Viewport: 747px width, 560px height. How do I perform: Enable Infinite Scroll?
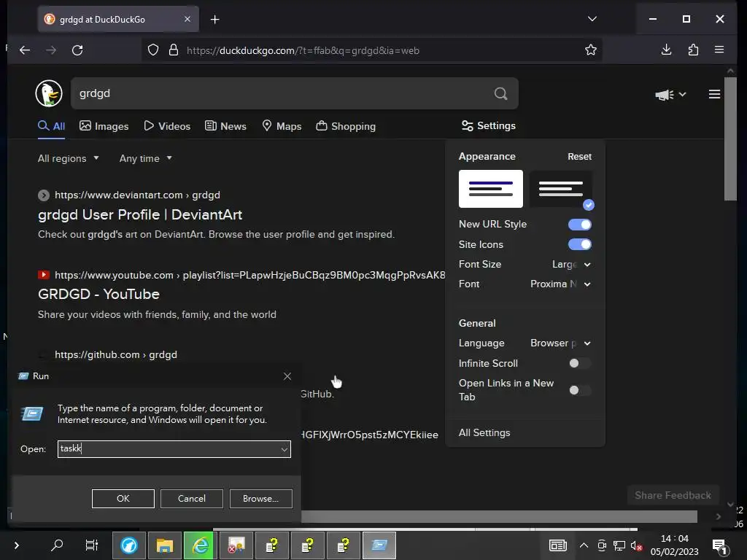click(580, 363)
